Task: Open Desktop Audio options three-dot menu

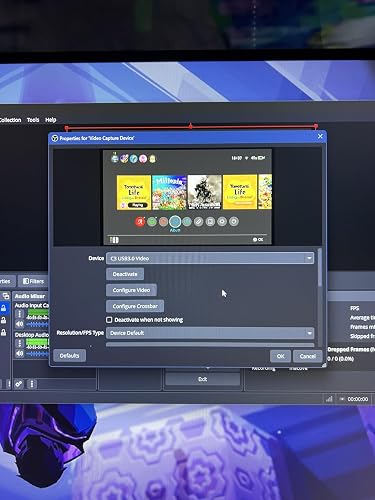Action: pos(19,343)
